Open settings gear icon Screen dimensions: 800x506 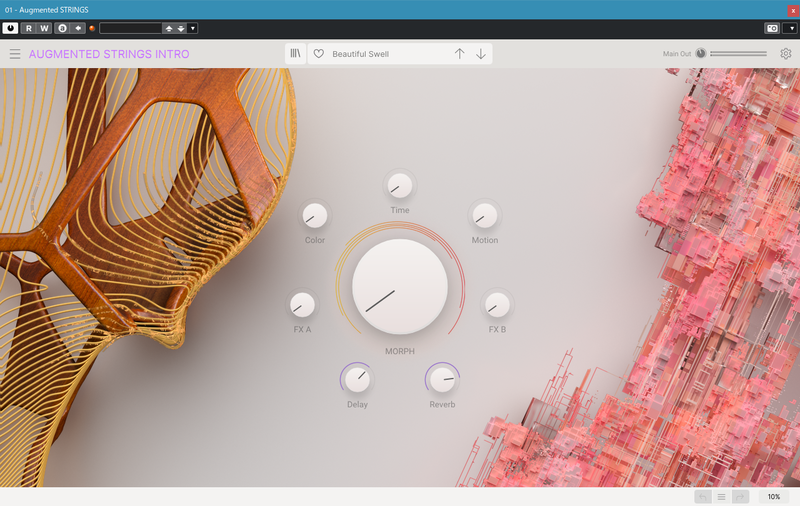[786, 53]
